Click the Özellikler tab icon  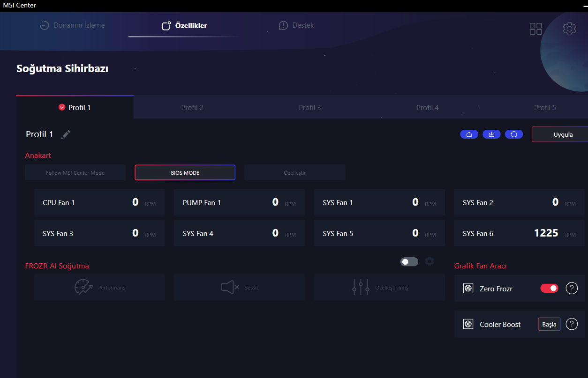tap(166, 26)
